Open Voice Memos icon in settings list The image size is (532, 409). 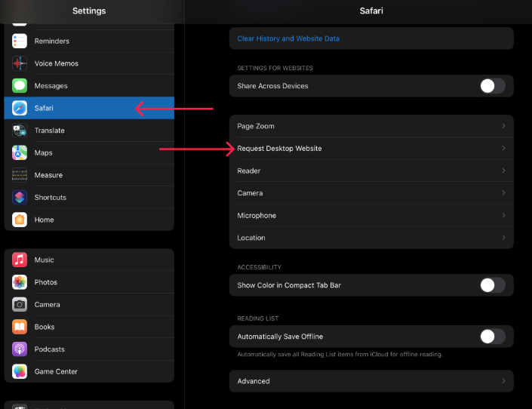click(20, 63)
